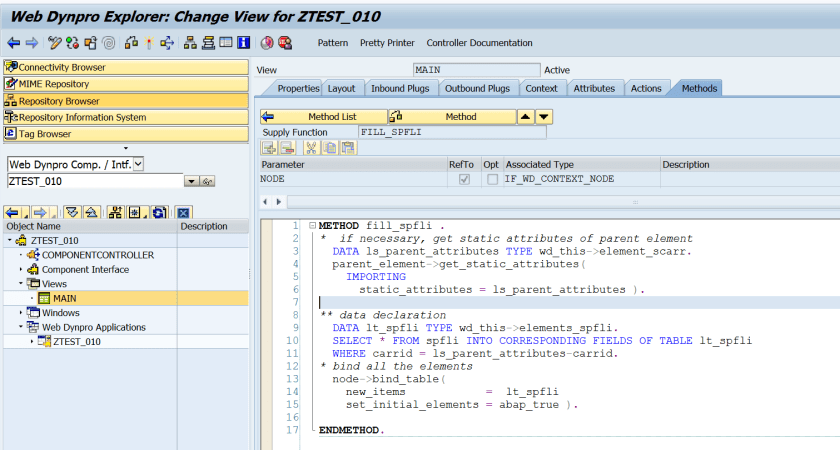Click the cut (scissors) icon above parameters
Viewport: 840px width, 450px height.
(311, 148)
